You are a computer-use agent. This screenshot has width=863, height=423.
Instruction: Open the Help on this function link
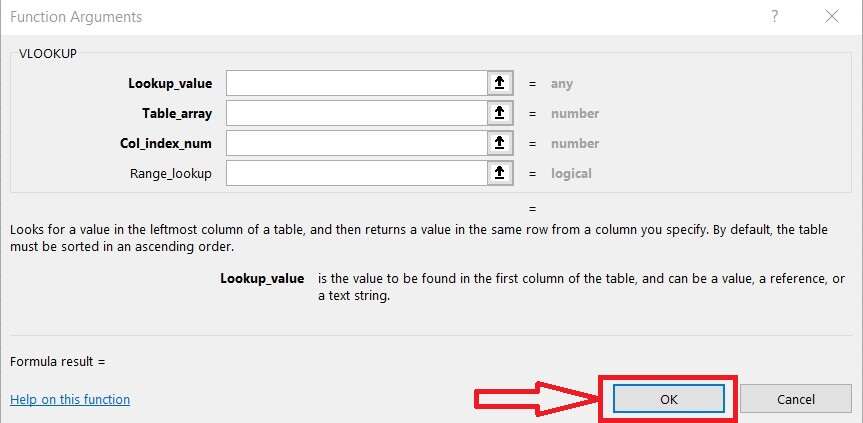pos(70,400)
